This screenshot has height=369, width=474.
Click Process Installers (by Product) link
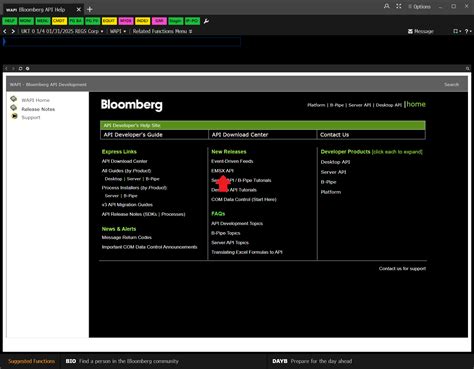[x=134, y=188]
